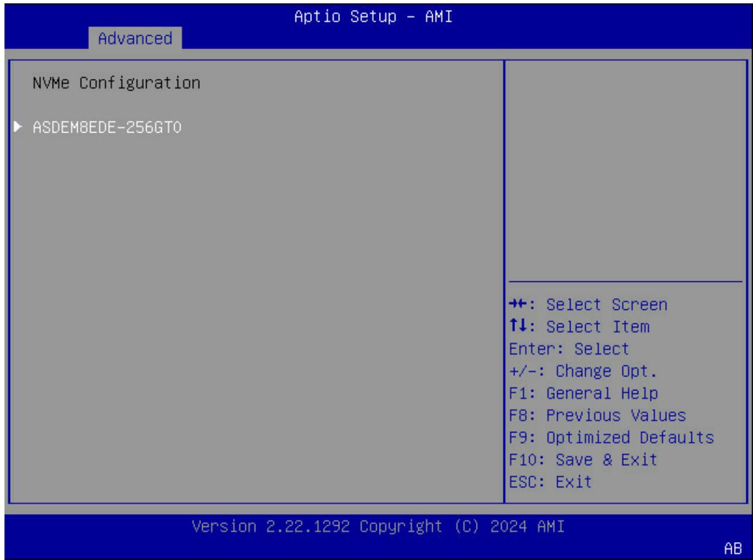Expand the arrow beside ASDEM8EDE-256GT0
Image resolution: width=753 pixels, height=560 pixels.
[18, 127]
